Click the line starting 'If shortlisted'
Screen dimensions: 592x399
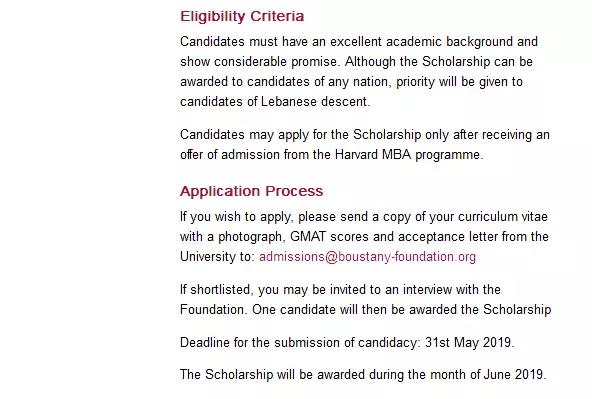340,290
